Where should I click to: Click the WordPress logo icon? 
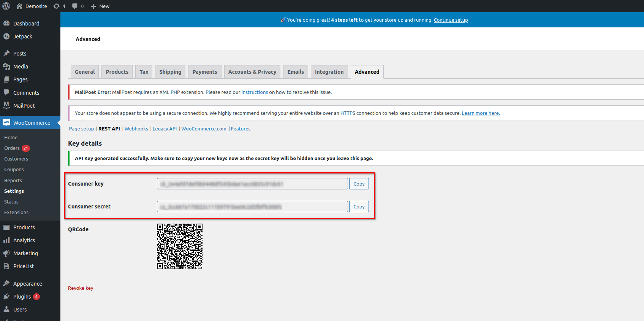coord(6,6)
